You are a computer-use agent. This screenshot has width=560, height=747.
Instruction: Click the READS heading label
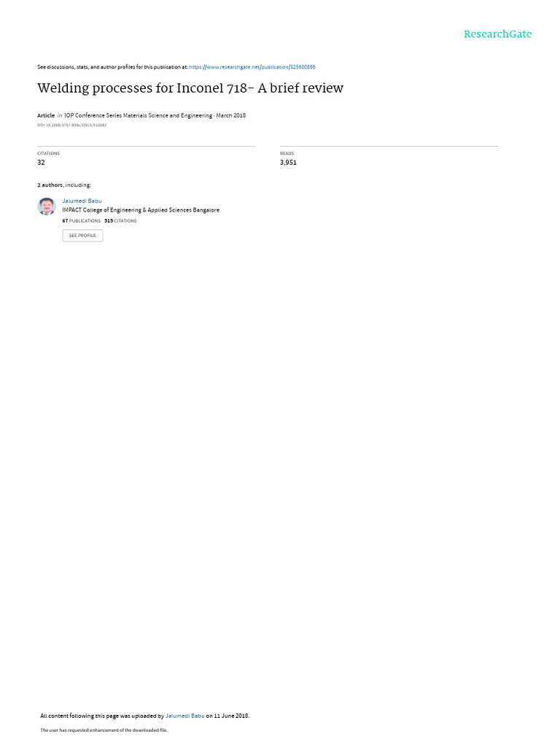(x=287, y=153)
